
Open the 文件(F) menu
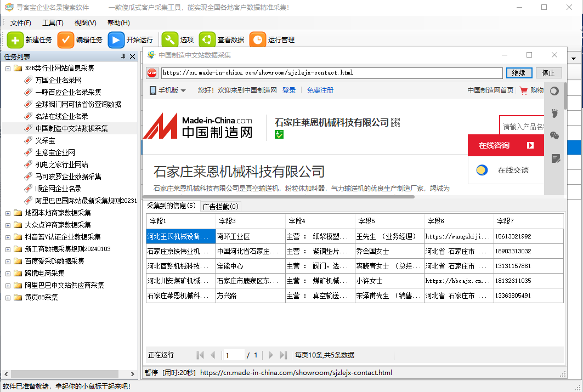point(21,23)
